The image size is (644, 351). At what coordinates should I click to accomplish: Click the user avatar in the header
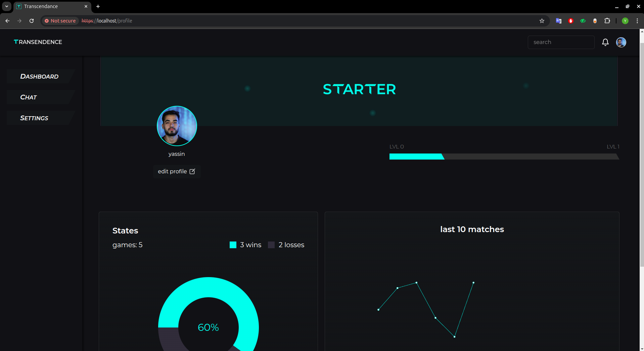click(621, 42)
